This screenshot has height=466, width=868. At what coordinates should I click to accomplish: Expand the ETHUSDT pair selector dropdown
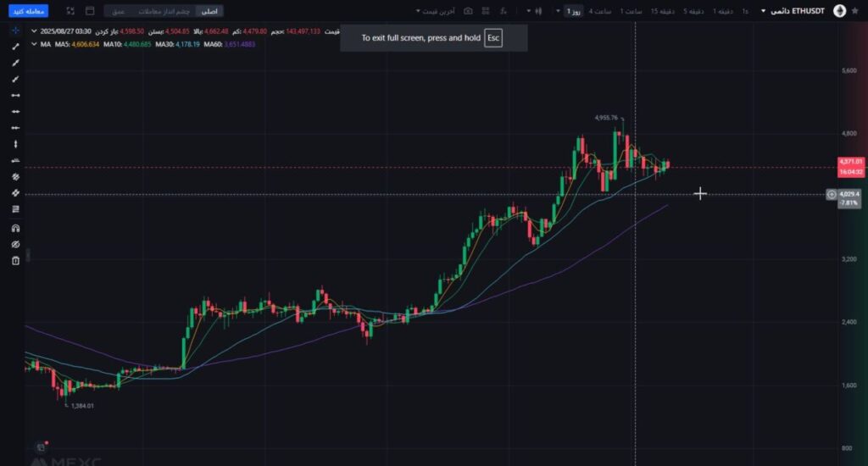[763, 11]
